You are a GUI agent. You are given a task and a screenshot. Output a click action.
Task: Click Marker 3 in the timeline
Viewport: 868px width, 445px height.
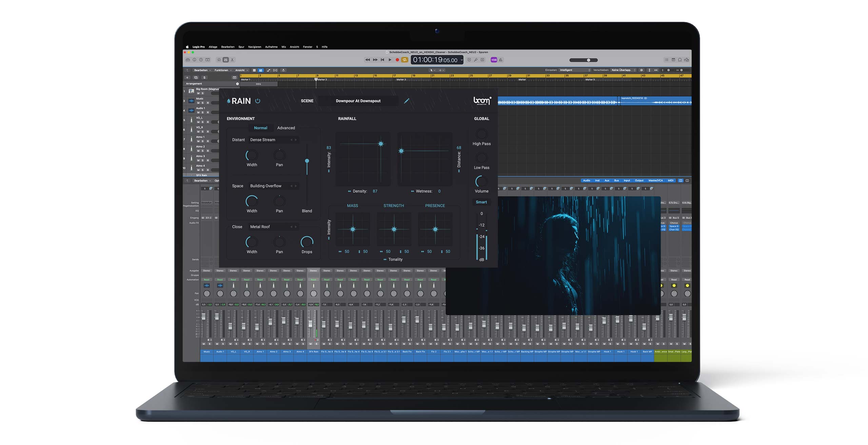tap(401, 80)
